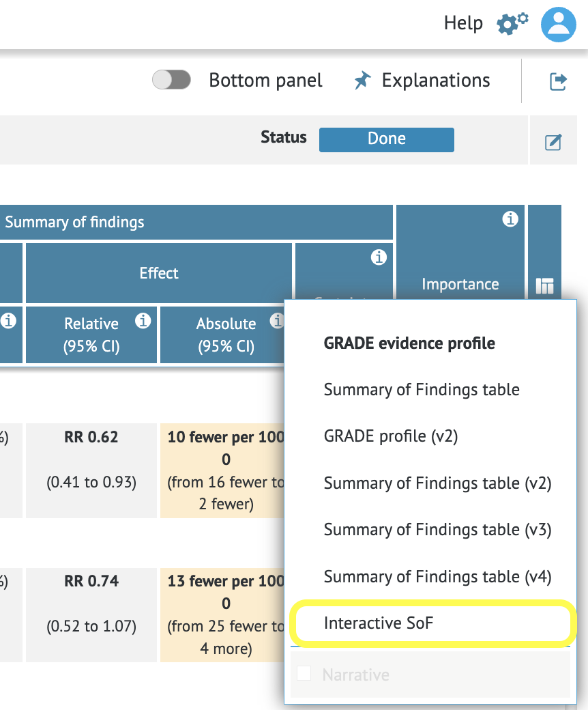Click the Explanations pin icon
Screen dimensions: 588x710
tap(362, 80)
